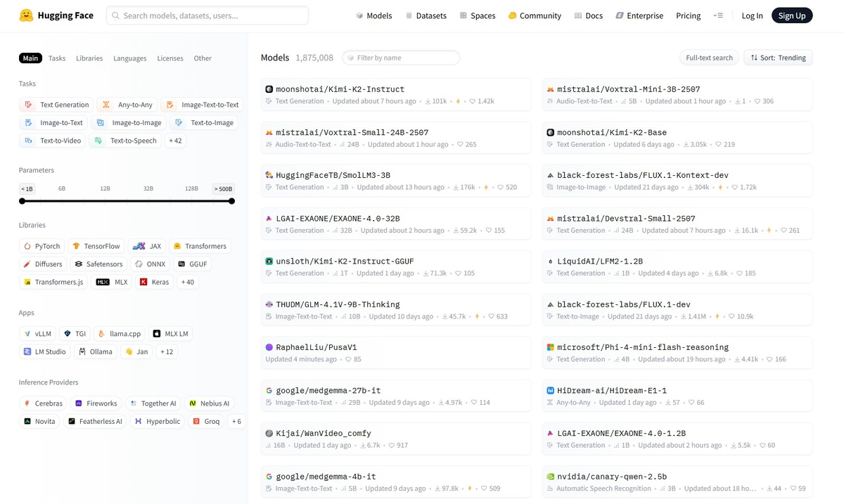This screenshot has width=844, height=504.
Task: Select the Nebius AI inference provider
Action: (x=210, y=403)
